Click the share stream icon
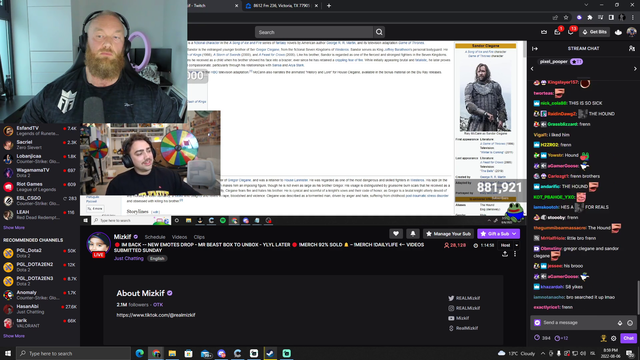The width and height of the screenshot is (640, 360). pos(505,254)
